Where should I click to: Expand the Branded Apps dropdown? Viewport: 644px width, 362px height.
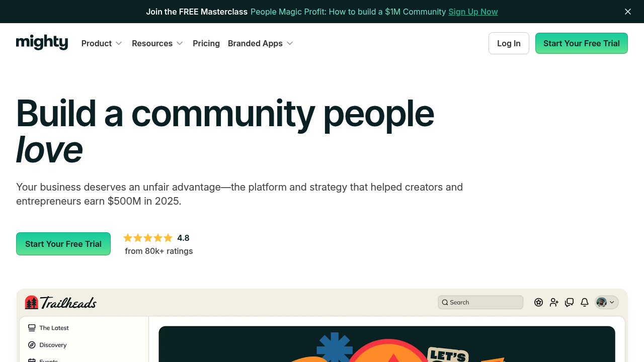260,43
